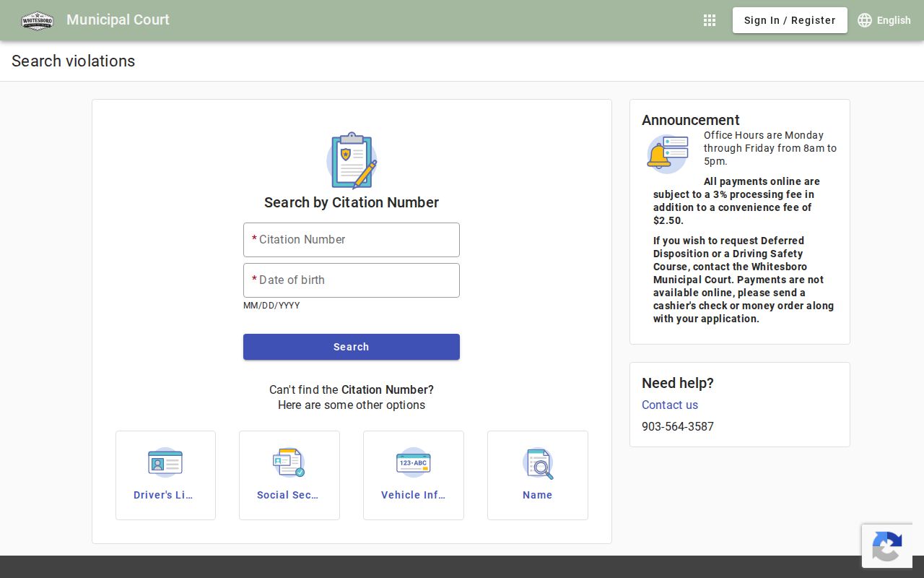Click the Vehicle Info license plate icon
This screenshot has height=578, width=924.
pyautogui.click(x=414, y=462)
